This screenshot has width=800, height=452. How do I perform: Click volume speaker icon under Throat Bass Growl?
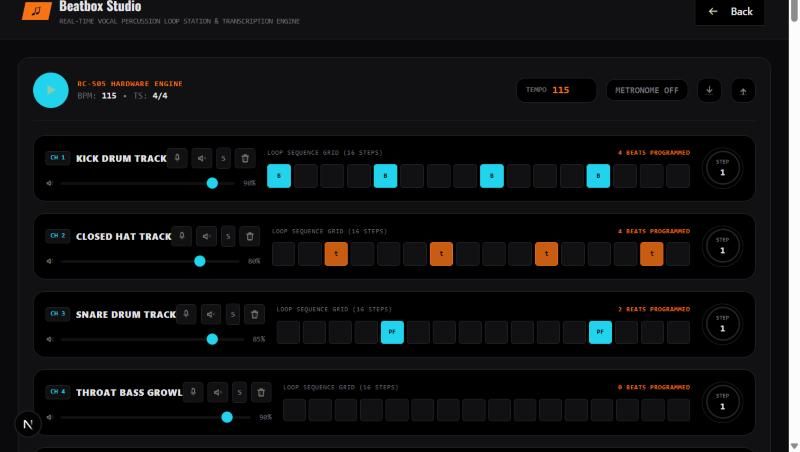click(x=49, y=417)
